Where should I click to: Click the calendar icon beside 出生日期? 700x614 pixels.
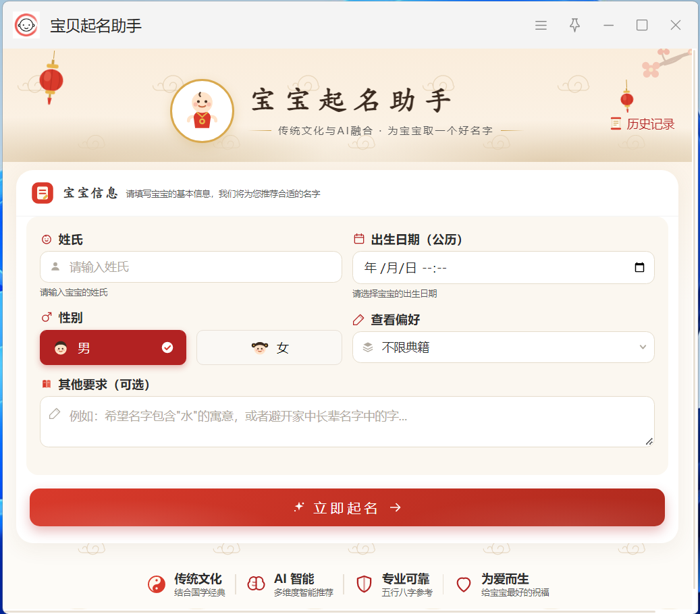click(x=359, y=239)
